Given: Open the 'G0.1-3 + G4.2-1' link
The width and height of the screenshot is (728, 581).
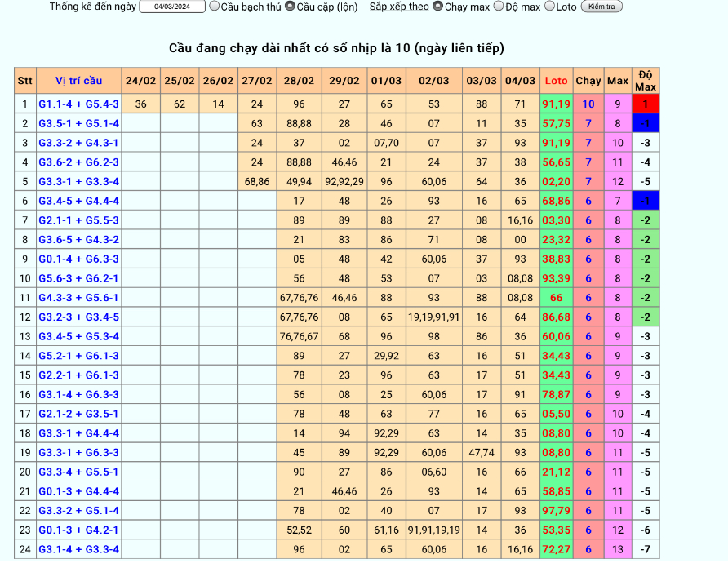Looking at the screenshot, I should pyautogui.click(x=78, y=530).
